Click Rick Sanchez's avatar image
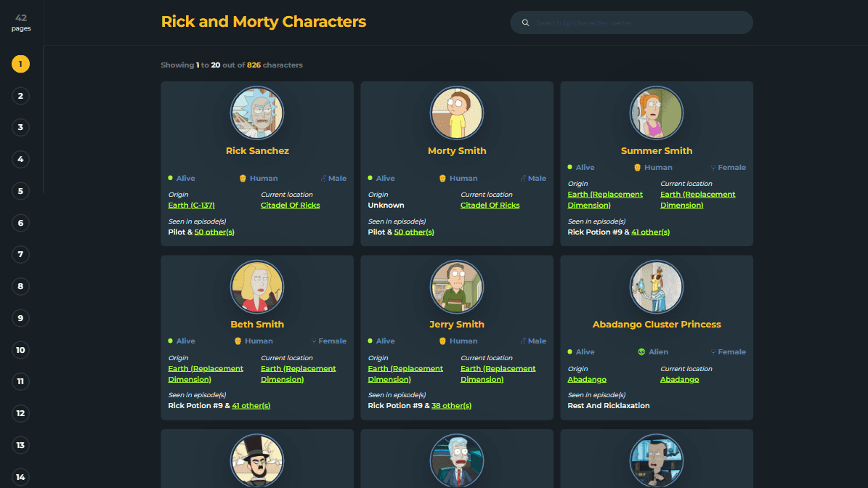Screen dimensions: 868x488 click(257, 113)
